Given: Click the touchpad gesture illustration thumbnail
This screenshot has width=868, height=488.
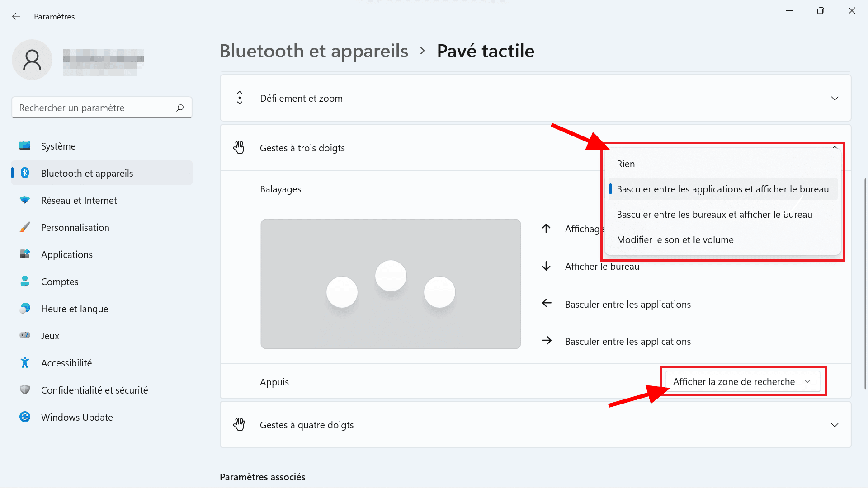Looking at the screenshot, I should [x=391, y=284].
